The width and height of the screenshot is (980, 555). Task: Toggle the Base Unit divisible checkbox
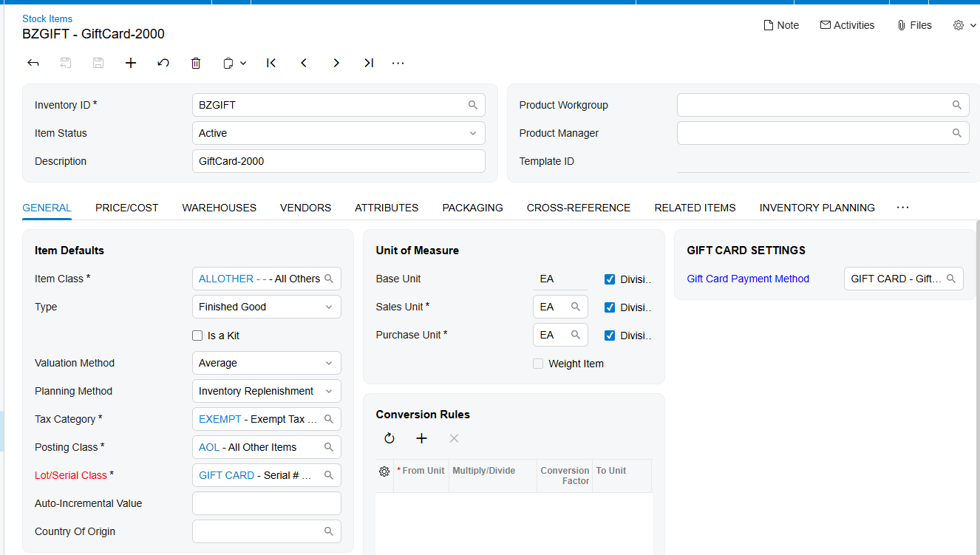coord(610,279)
